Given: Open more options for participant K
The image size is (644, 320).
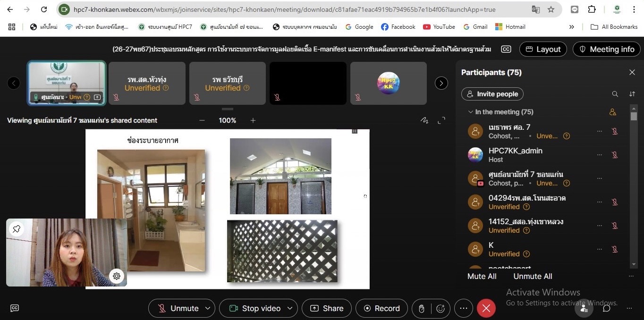Looking at the screenshot, I should (600, 249).
